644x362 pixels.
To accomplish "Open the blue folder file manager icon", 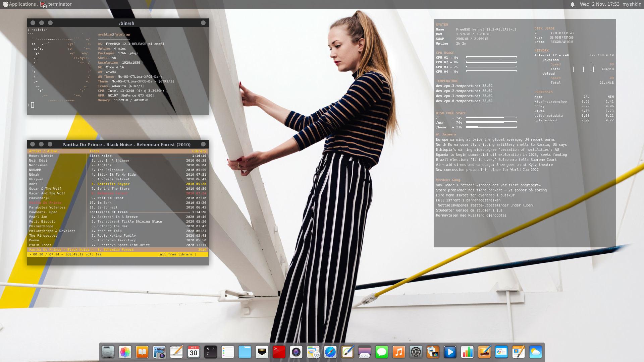I will (245, 352).
